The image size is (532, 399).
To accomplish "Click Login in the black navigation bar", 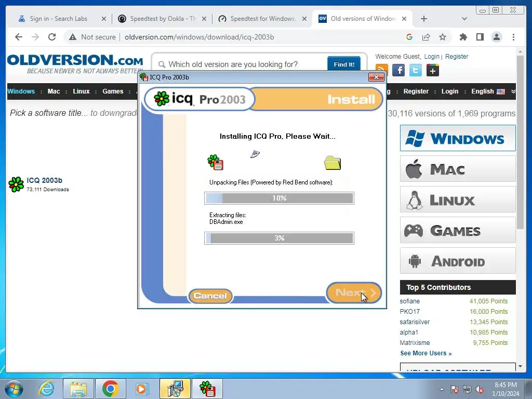I will coord(449,91).
